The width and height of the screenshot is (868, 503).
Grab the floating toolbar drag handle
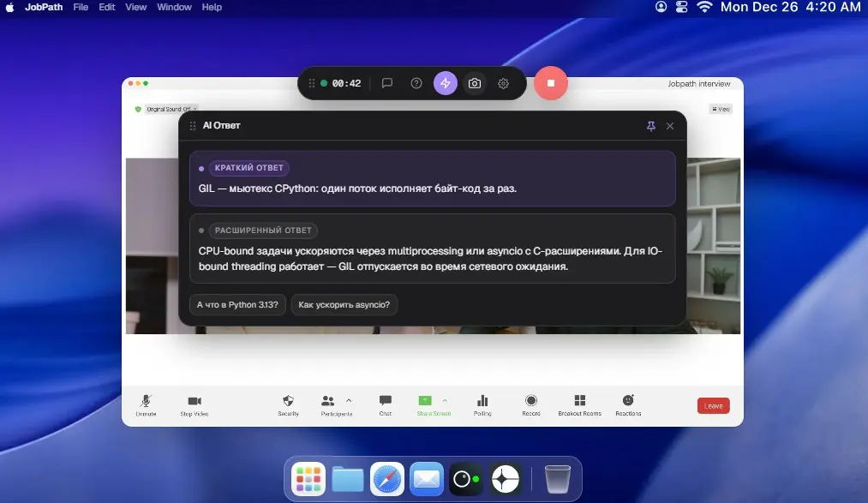tap(312, 83)
